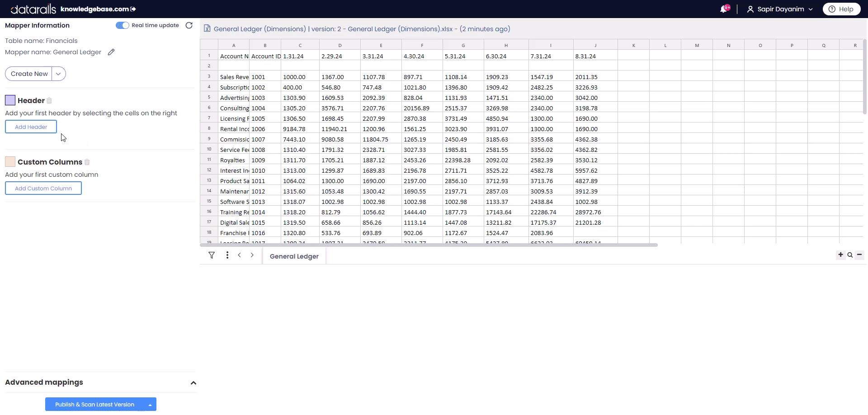Expand the Create New dropdown arrow

[59, 74]
